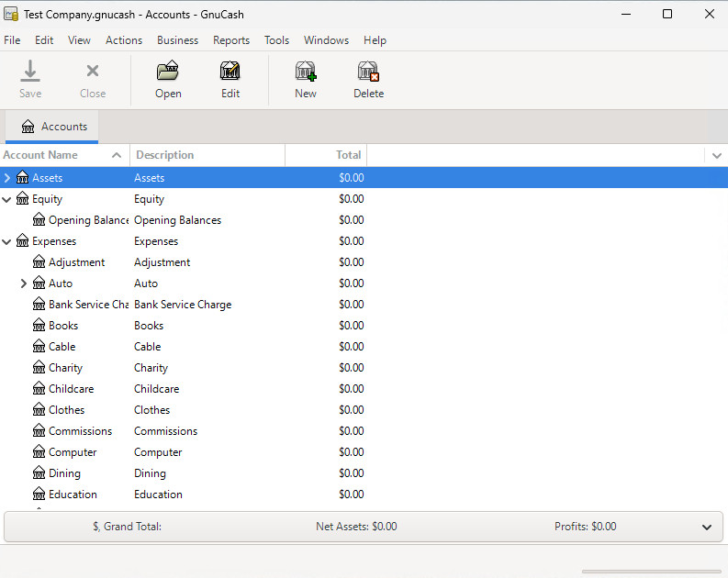Click the Computer account icon
The image size is (728, 578).
coord(39,451)
